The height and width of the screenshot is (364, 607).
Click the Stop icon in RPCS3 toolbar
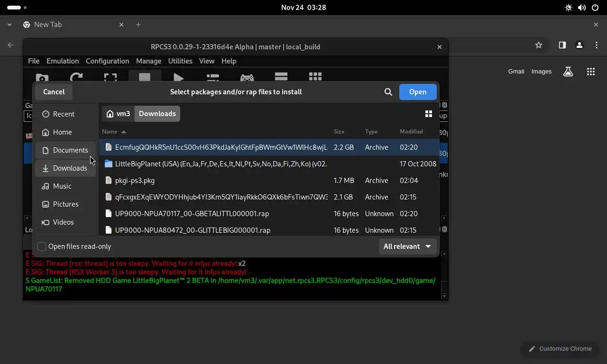[145, 78]
